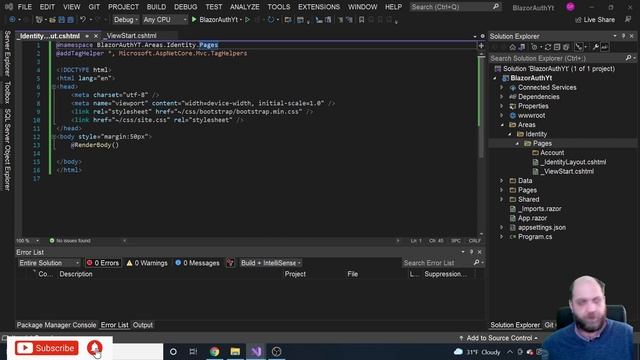The image size is (640, 360).
Task: Select _IdentityLayout.cshtml in Solution Explorer
Action: [x=573, y=162]
